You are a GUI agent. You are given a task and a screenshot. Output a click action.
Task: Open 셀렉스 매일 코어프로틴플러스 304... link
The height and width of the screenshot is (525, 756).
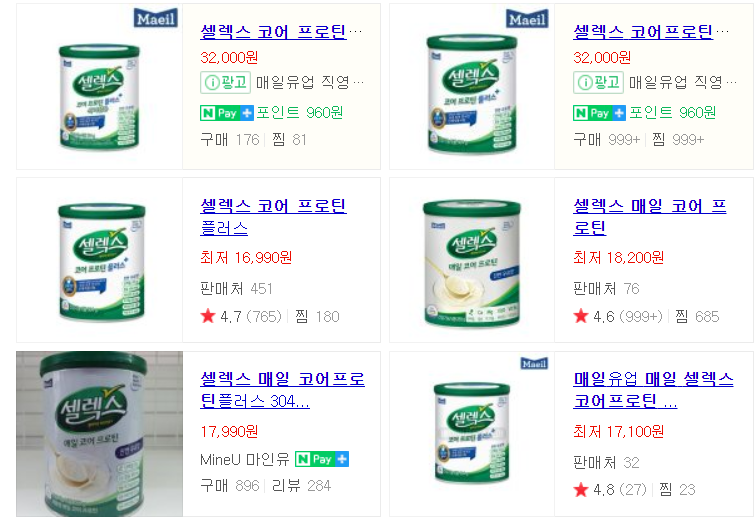point(283,390)
